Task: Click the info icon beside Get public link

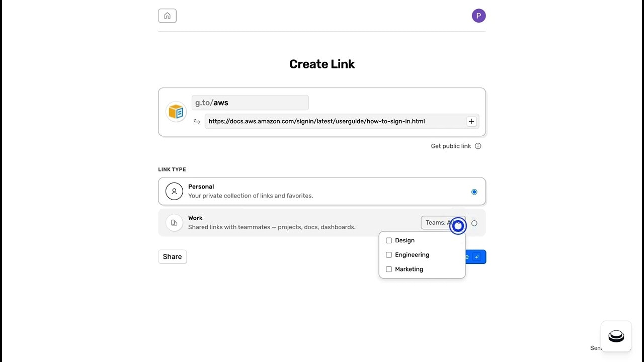Action: [478, 146]
